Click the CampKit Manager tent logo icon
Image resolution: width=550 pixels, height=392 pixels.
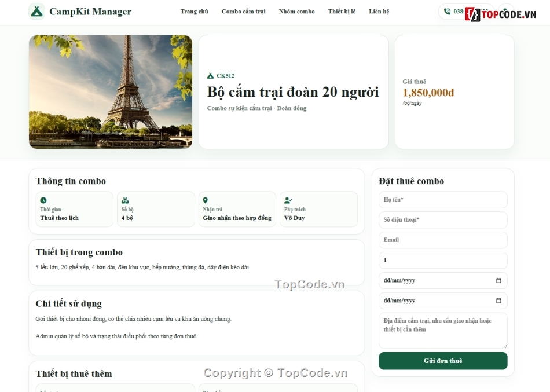(x=37, y=11)
